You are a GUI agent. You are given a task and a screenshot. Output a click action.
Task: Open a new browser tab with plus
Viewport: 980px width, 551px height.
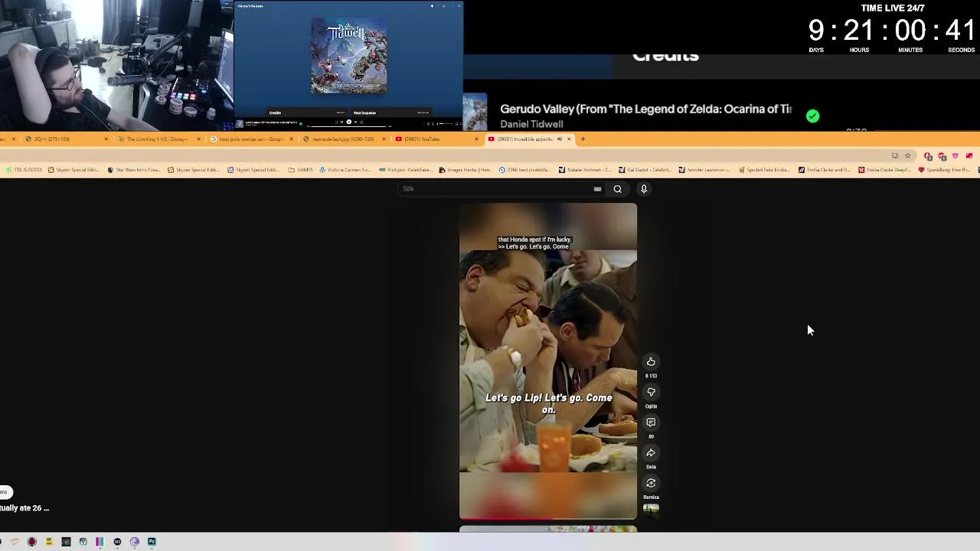tap(583, 139)
